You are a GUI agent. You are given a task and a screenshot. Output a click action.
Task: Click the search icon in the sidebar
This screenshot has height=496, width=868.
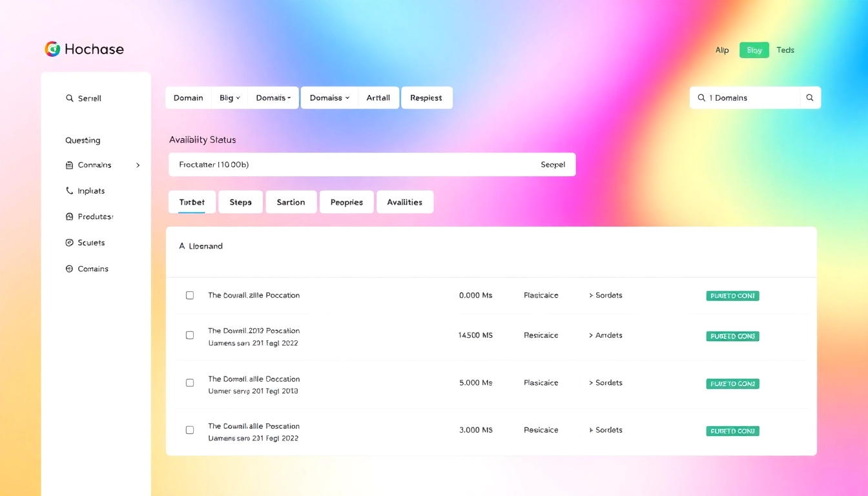pyautogui.click(x=70, y=98)
